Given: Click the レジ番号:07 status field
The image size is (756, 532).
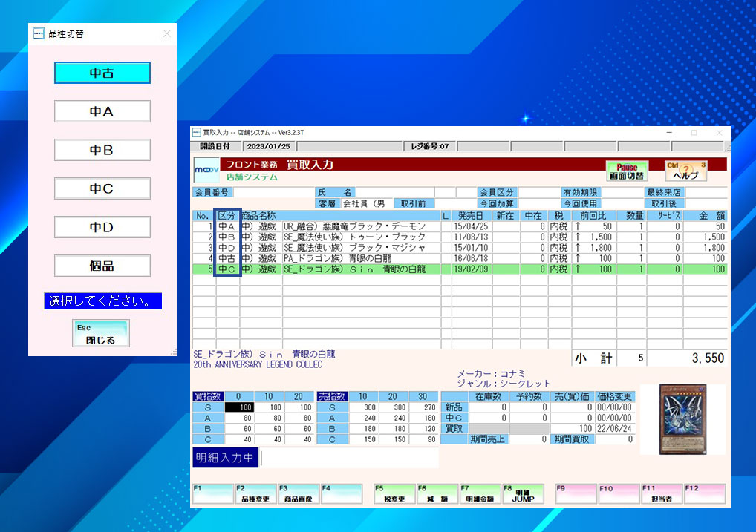Looking at the screenshot, I should pos(429,146).
